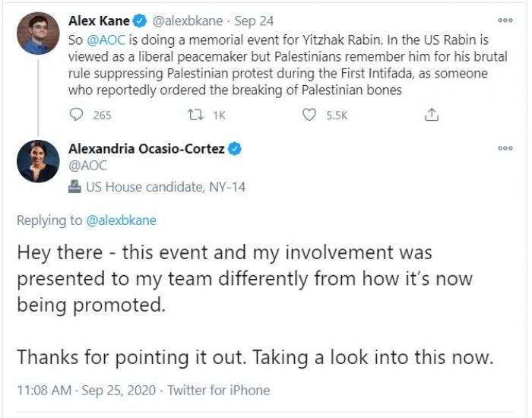Screen dimensions: 532x418
Task: Click the @alexbkane handle beside Alex Kane
Action: [188, 20]
